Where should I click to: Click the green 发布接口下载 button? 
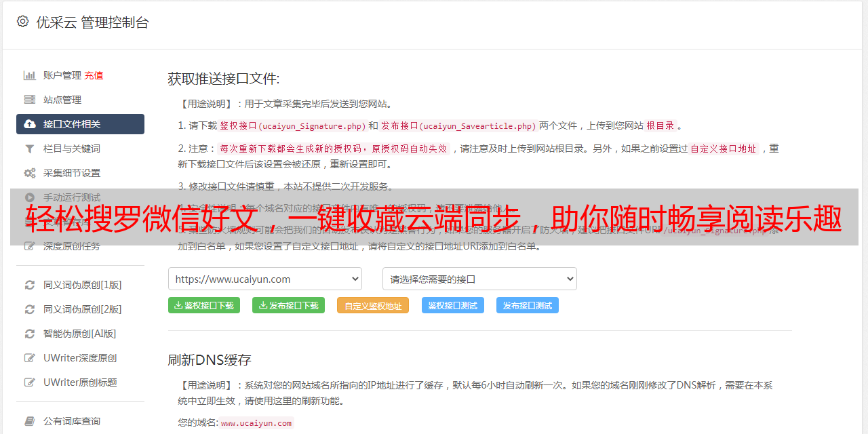pos(289,305)
